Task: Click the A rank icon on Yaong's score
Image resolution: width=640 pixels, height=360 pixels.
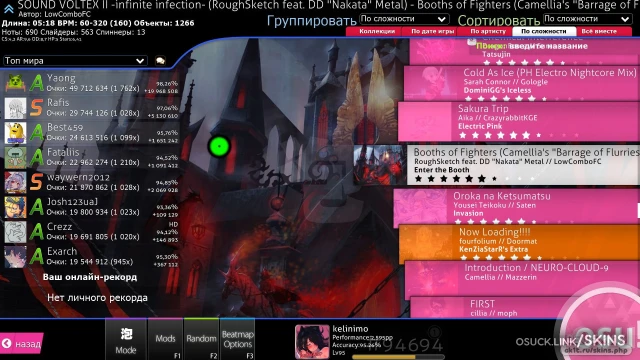Action: coord(37,83)
